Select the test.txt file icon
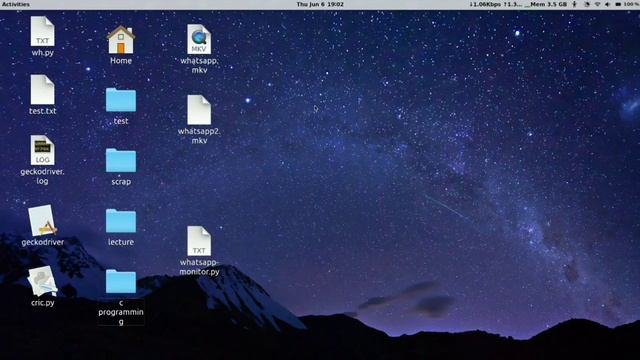 click(42, 90)
